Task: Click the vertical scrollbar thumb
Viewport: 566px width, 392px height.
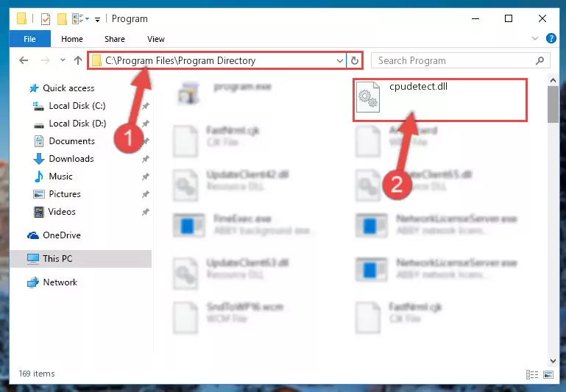Action: coord(553,104)
